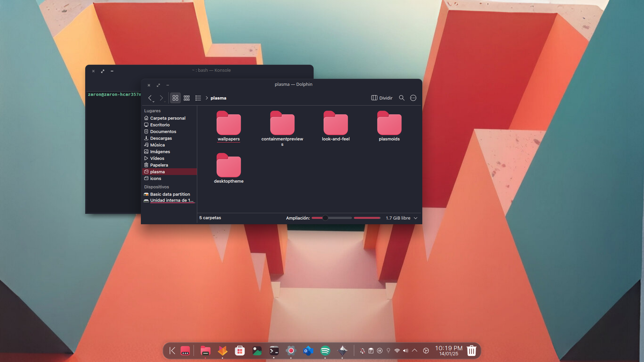The image size is (644, 362).
Task: Open the clipboard manager tray icon
Action: click(x=371, y=351)
